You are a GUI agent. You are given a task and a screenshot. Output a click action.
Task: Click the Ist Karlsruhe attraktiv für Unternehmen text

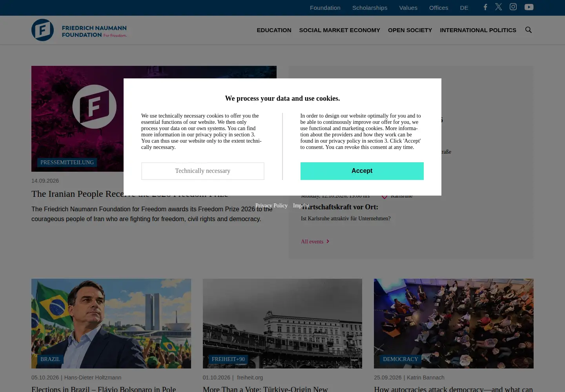click(346, 218)
